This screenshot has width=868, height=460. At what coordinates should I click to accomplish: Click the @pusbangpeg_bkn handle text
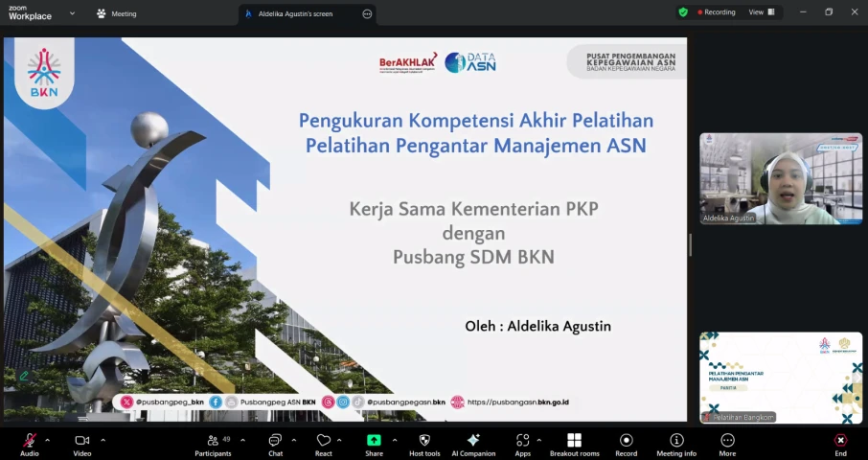click(170, 402)
